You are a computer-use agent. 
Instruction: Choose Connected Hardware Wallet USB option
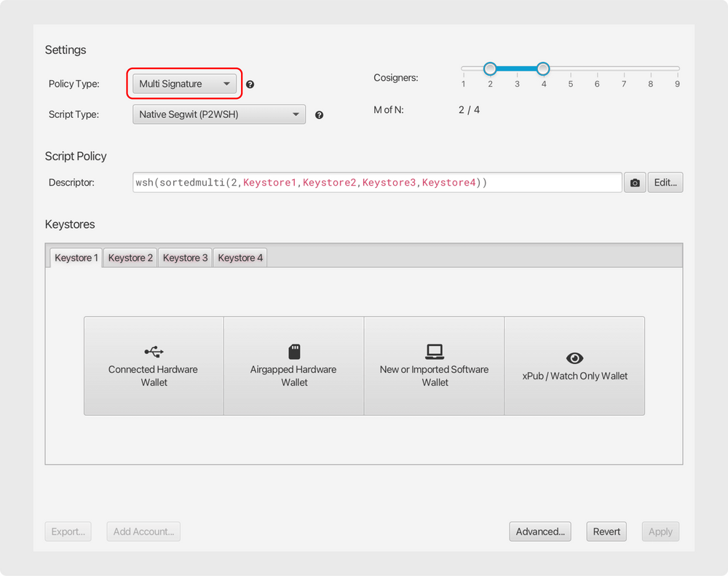pos(154,366)
